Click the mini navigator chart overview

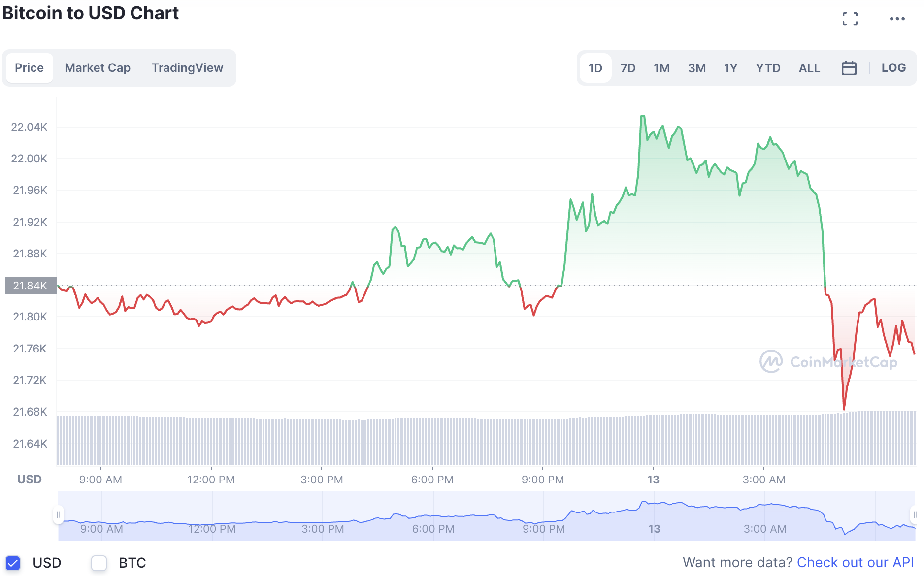487,515
